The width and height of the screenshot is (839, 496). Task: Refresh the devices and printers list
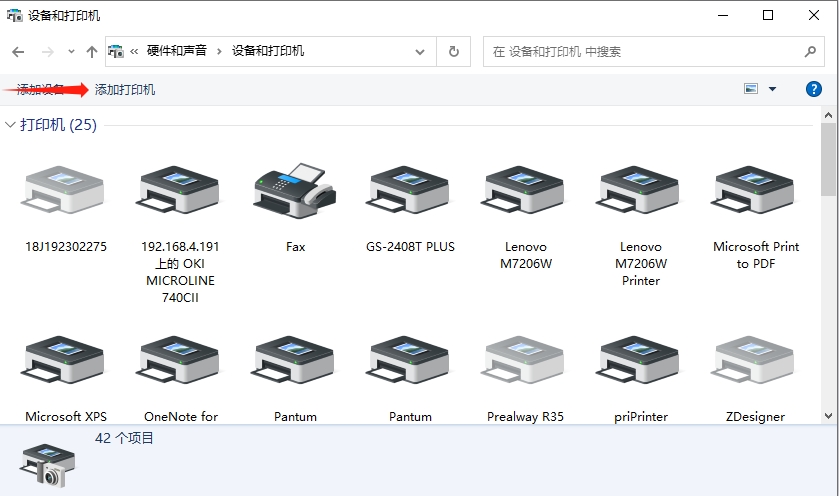coord(454,51)
